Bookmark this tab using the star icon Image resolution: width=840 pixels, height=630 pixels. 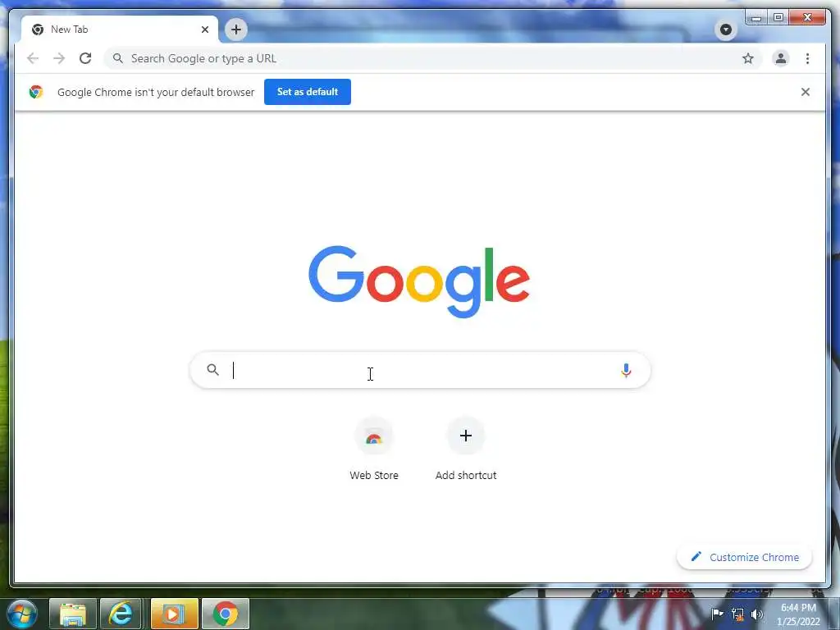pos(748,58)
